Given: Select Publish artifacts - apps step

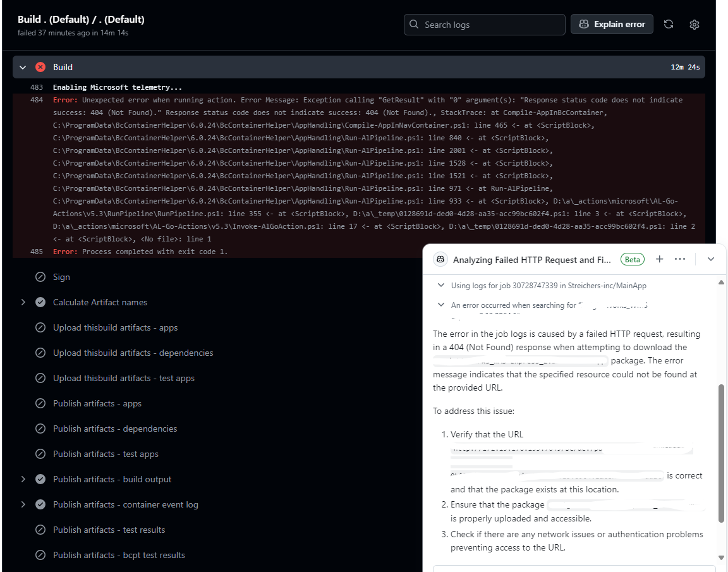Looking at the screenshot, I should (x=97, y=403).
